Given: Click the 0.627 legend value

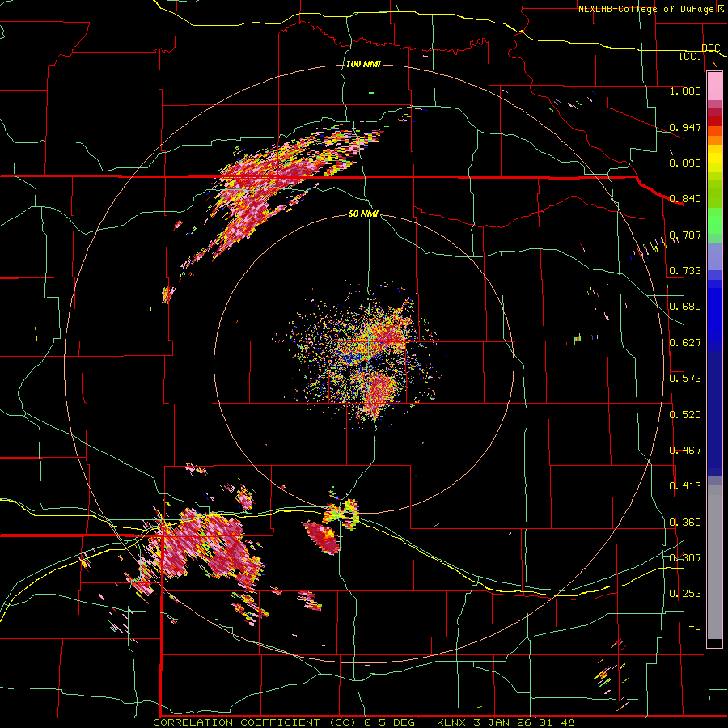Looking at the screenshot, I should [x=685, y=343].
